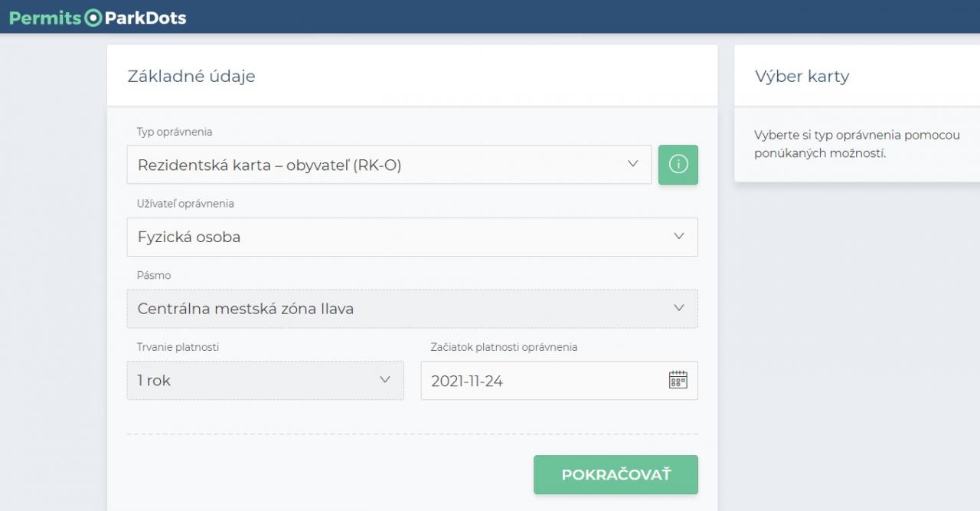Click the green info icon button
Screen dimensions: 980x511
click(x=678, y=165)
